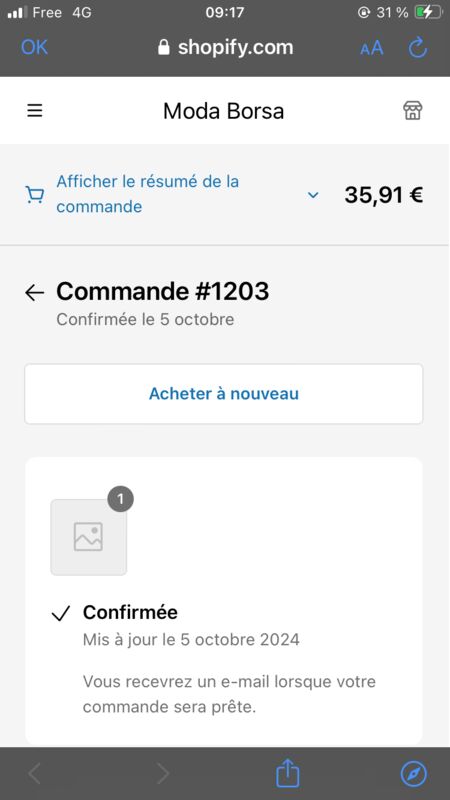Open the hamburger menu icon
Image resolution: width=450 pixels, height=800 pixels.
(x=35, y=111)
